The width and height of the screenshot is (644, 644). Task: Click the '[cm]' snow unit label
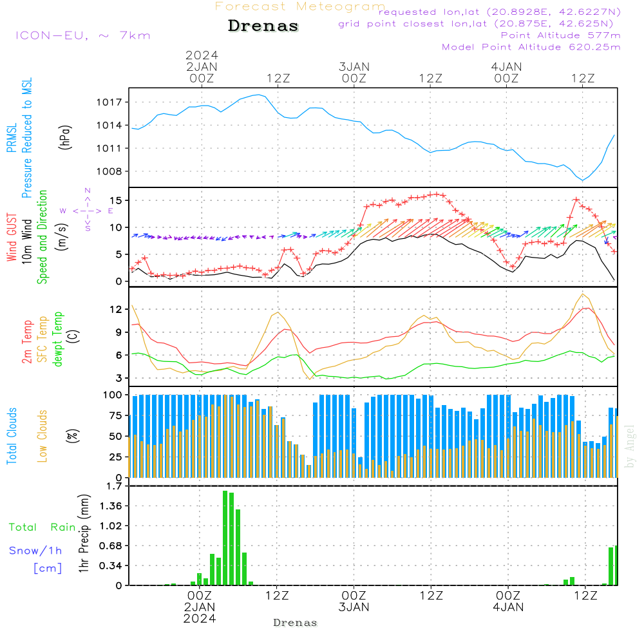[x=48, y=569]
